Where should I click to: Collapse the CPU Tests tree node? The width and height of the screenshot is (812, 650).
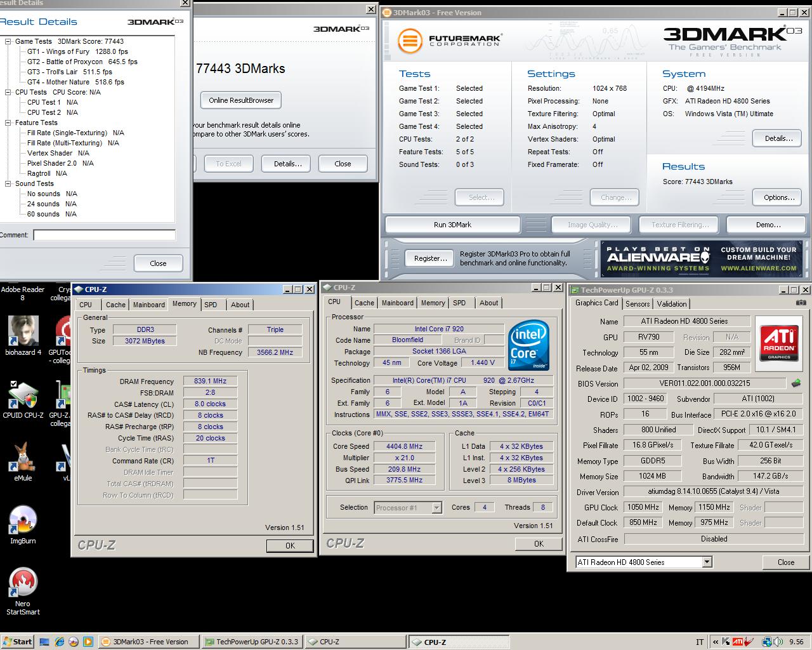pos(8,92)
